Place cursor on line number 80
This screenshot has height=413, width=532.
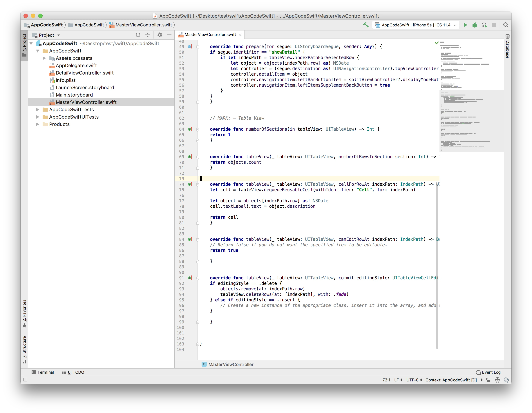[182, 217]
